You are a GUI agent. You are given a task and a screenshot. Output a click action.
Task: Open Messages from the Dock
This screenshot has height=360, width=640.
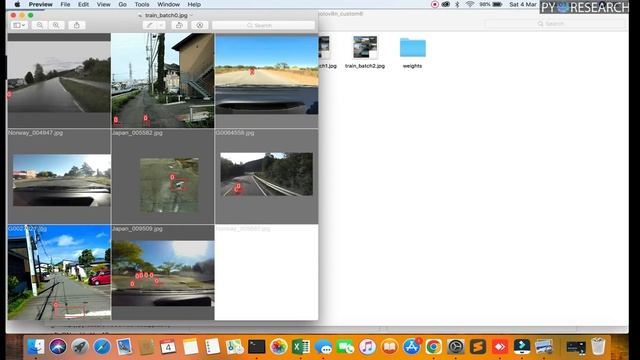[323, 347]
